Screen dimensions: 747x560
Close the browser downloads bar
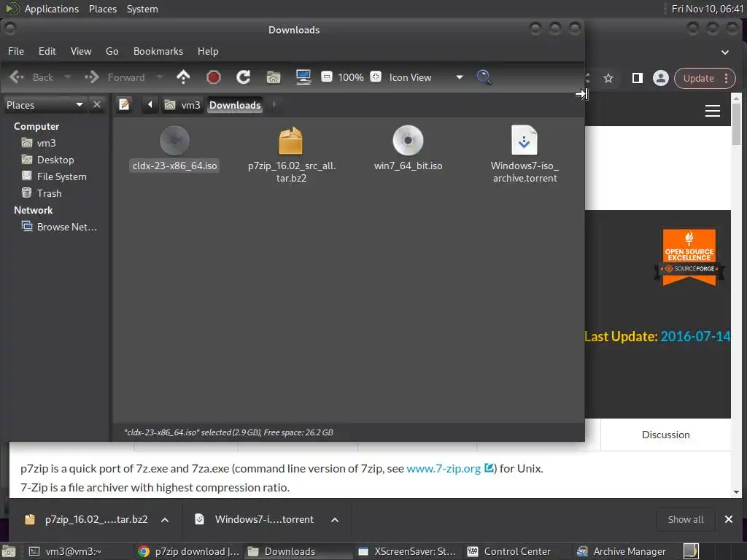click(x=729, y=519)
